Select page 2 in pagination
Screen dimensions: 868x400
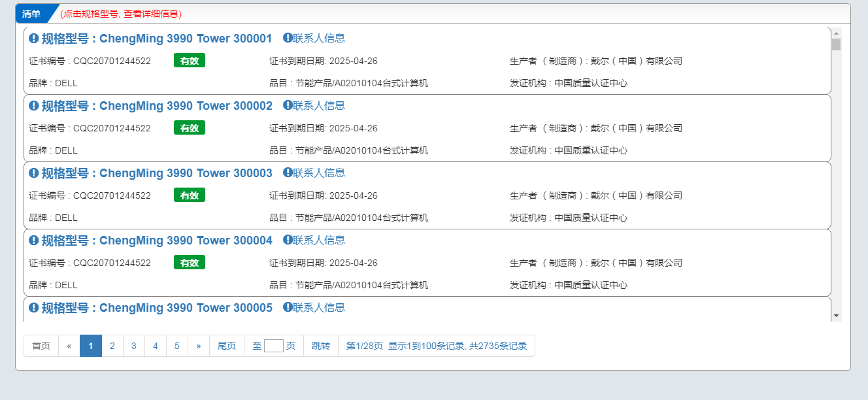coord(112,346)
